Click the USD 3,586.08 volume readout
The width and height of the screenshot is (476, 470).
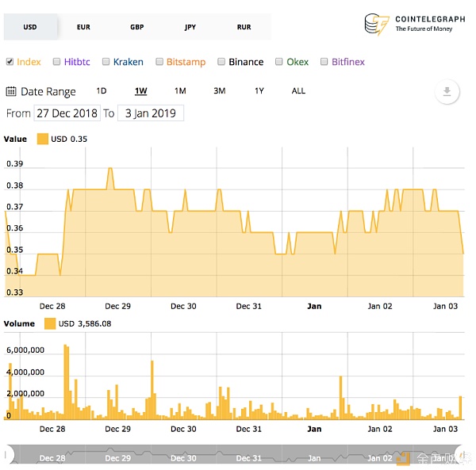(x=85, y=324)
